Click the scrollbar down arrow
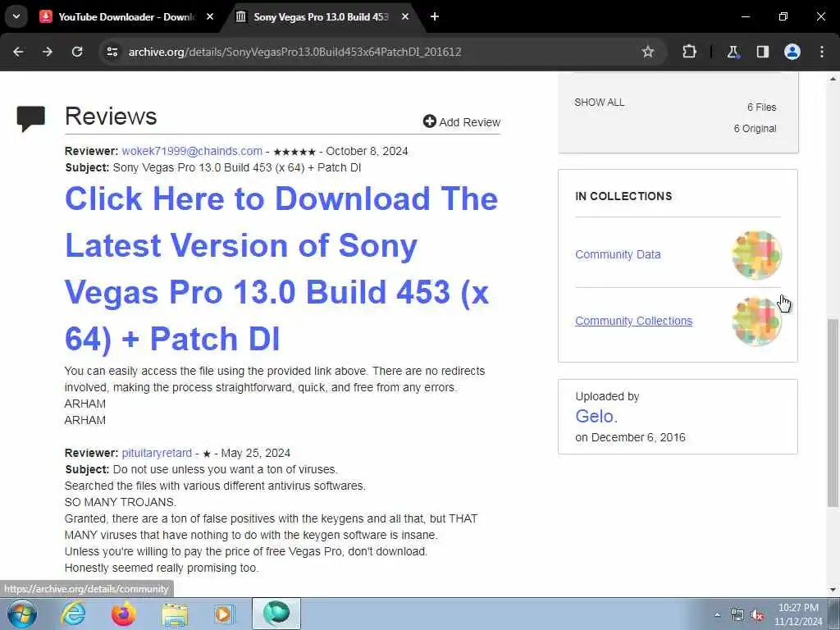Viewport: 840px width, 630px height. 833,591
